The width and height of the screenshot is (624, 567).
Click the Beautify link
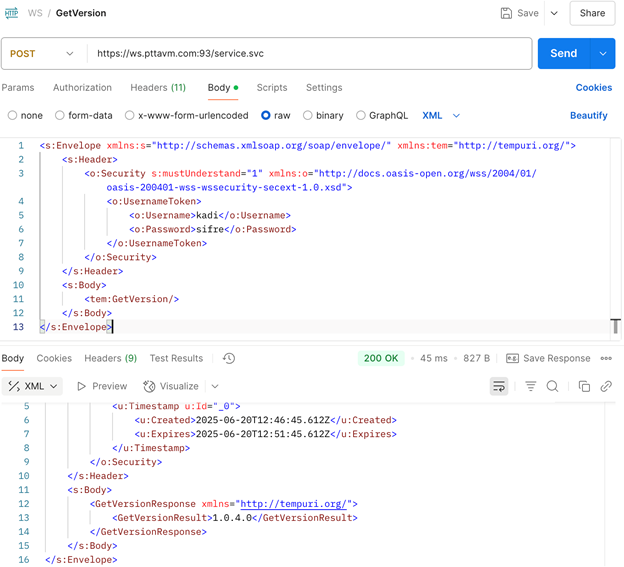click(x=588, y=115)
